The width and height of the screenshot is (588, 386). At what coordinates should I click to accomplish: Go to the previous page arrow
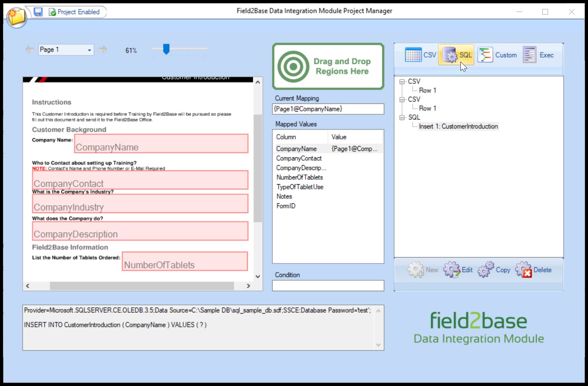(30, 49)
